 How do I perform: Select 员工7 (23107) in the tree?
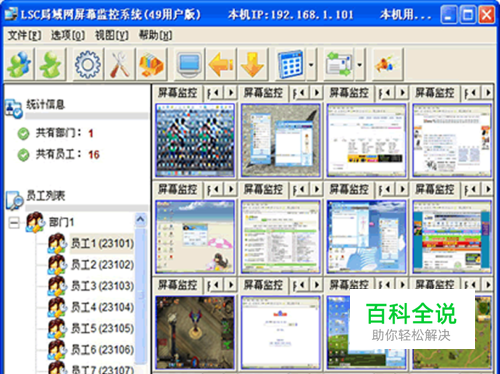point(102,369)
